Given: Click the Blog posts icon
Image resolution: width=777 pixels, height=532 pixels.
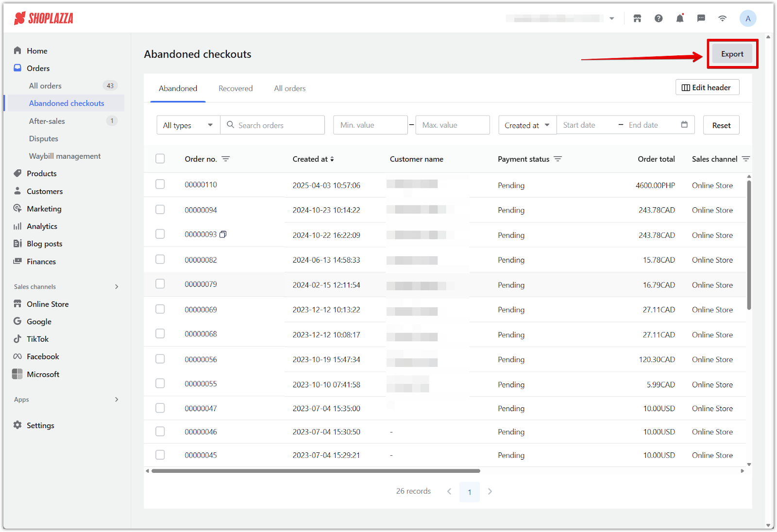Looking at the screenshot, I should pyautogui.click(x=17, y=244).
